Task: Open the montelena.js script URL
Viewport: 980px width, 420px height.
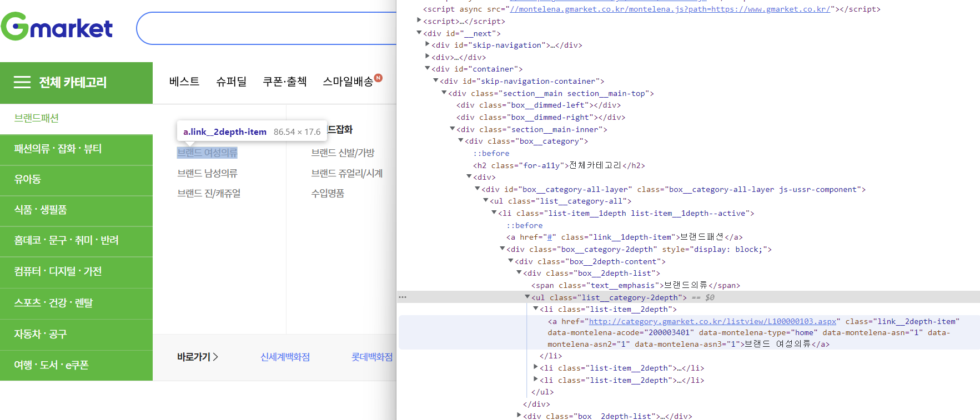Action: [670, 9]
